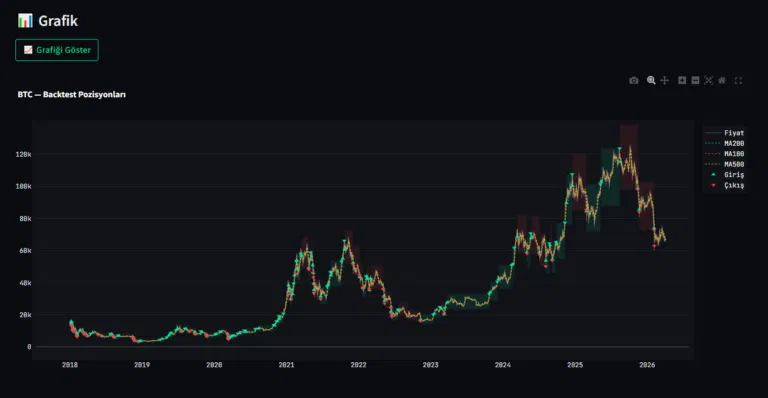Click the 2018 x-axis label
This screenshot has width=768, height=398.
pos(70,365)
